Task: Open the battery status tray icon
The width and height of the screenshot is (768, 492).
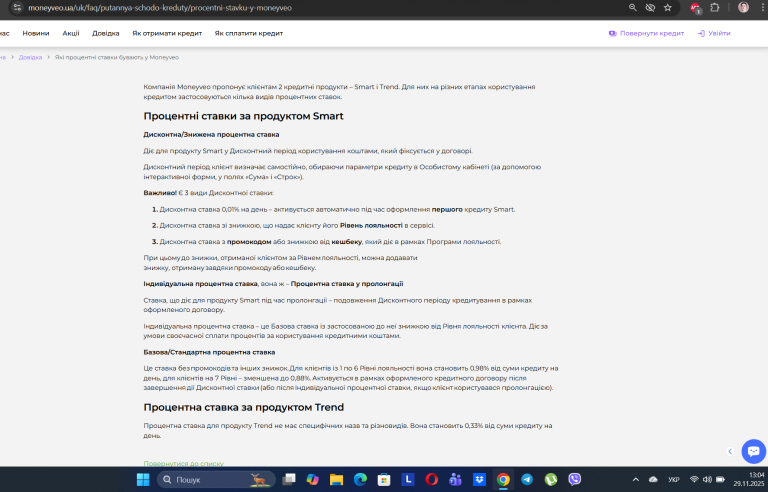Action: [x=720, y=479]
